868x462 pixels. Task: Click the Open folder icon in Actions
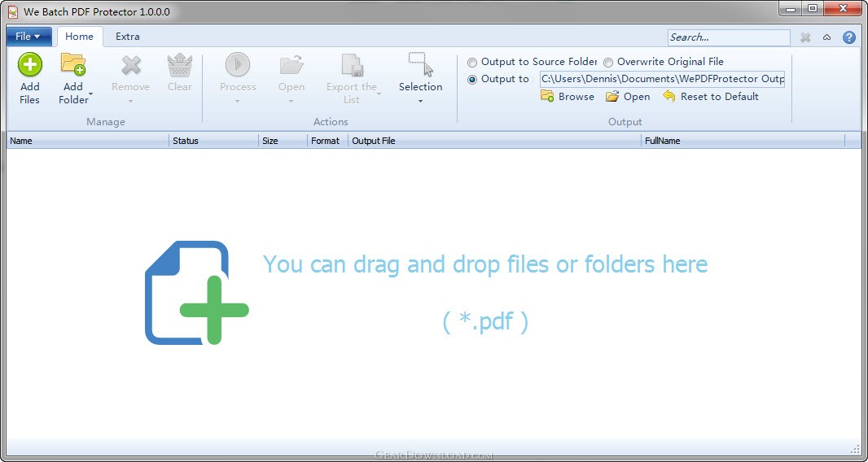click(292, 65)
